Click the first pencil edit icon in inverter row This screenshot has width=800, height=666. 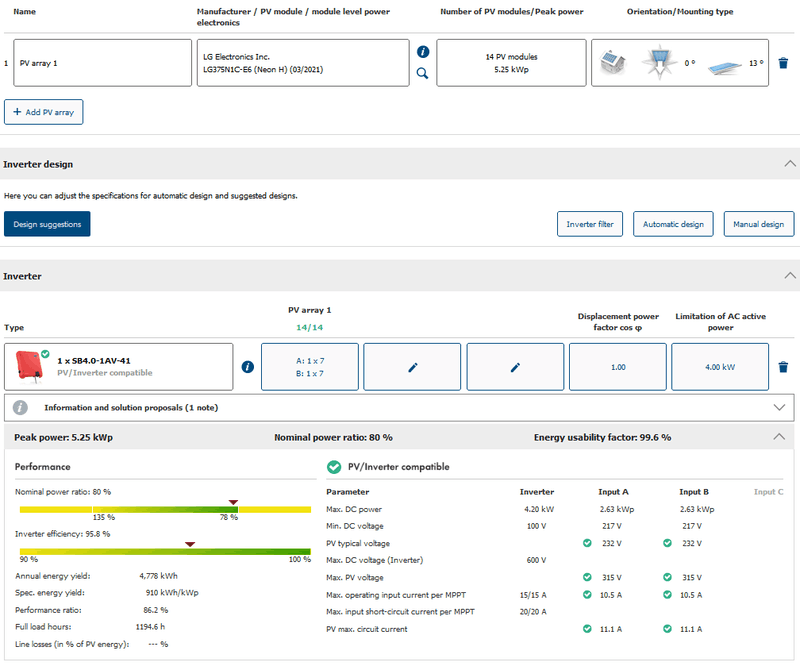tap(412, 367)
